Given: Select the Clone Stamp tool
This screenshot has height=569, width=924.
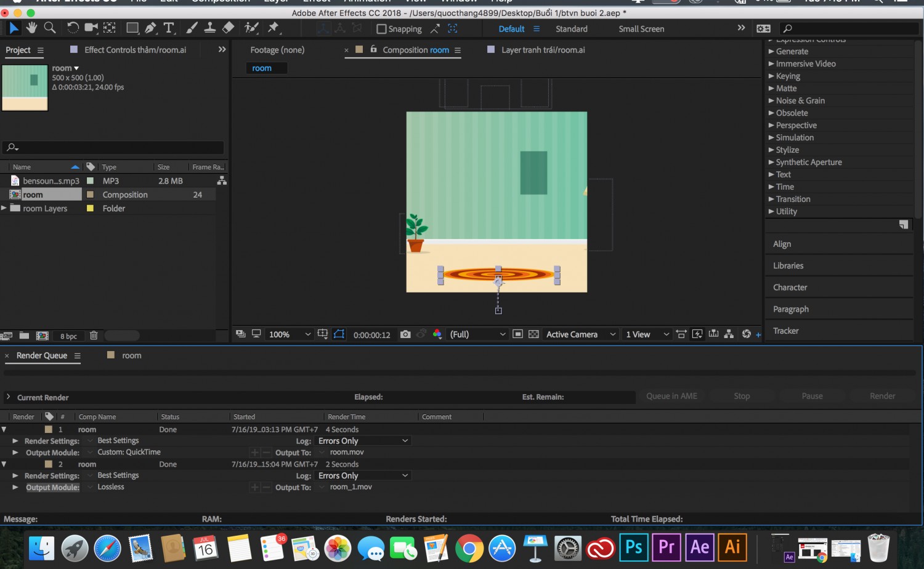Looking at the screenshot, I should pyautogui.click(x=209, y=28).
